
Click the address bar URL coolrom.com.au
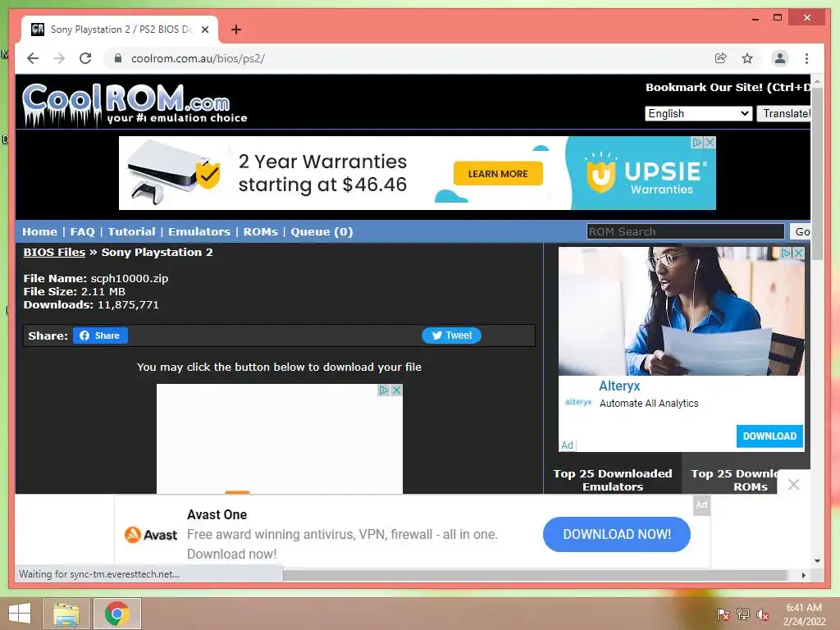click(199, 58)
